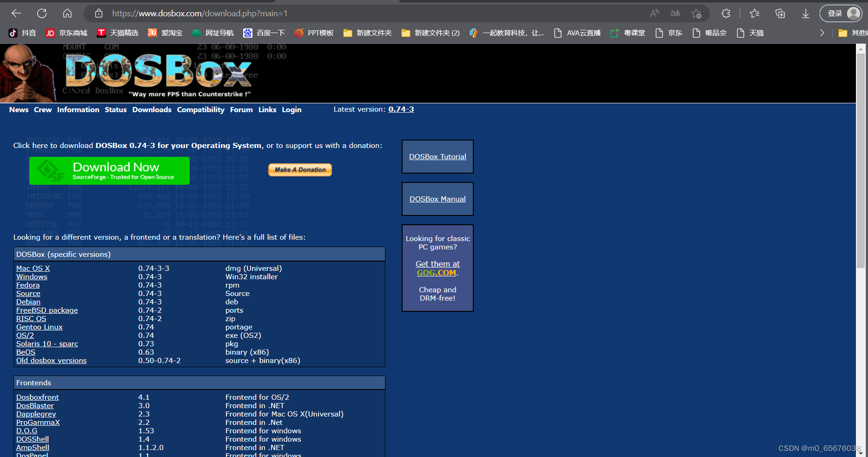The height and width of the screenshot is (457, 868).
Task: Open the 百度一下 bookmark
Action: (x=264, y=33)
